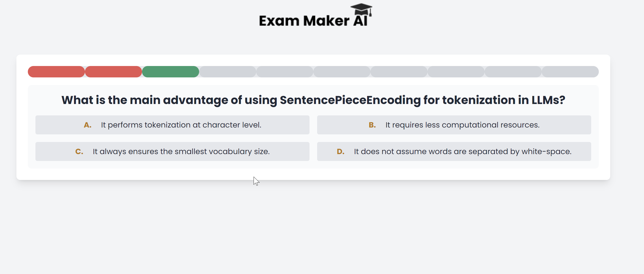
Task: Click the graduation cap icon
Action: (x=362, y=9)
